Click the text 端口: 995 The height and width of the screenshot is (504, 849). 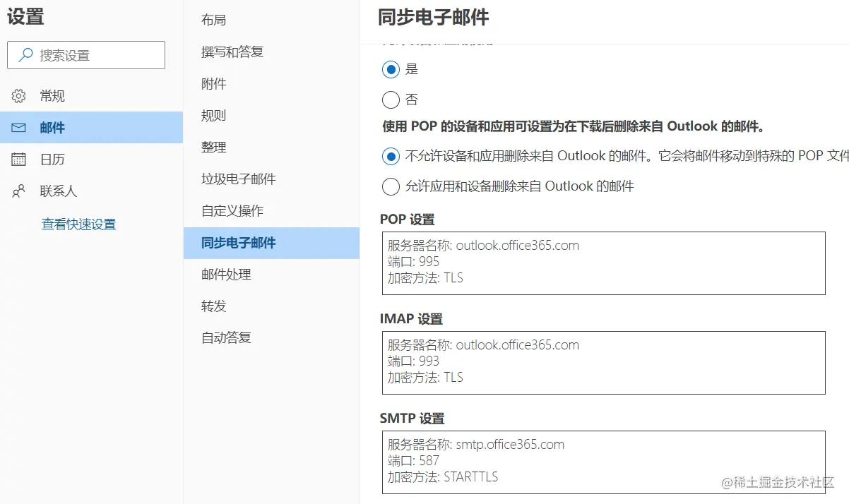pyautogui.click(x=413, y=262)
